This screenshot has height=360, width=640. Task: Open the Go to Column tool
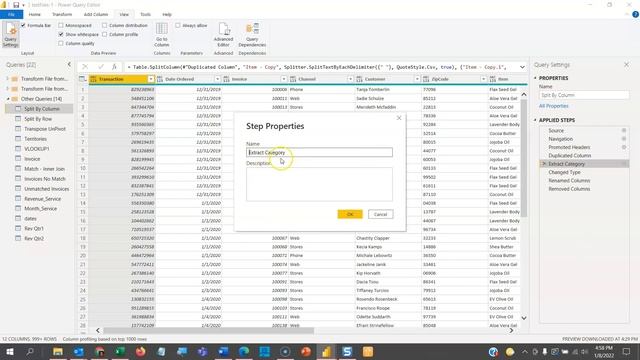162,35
